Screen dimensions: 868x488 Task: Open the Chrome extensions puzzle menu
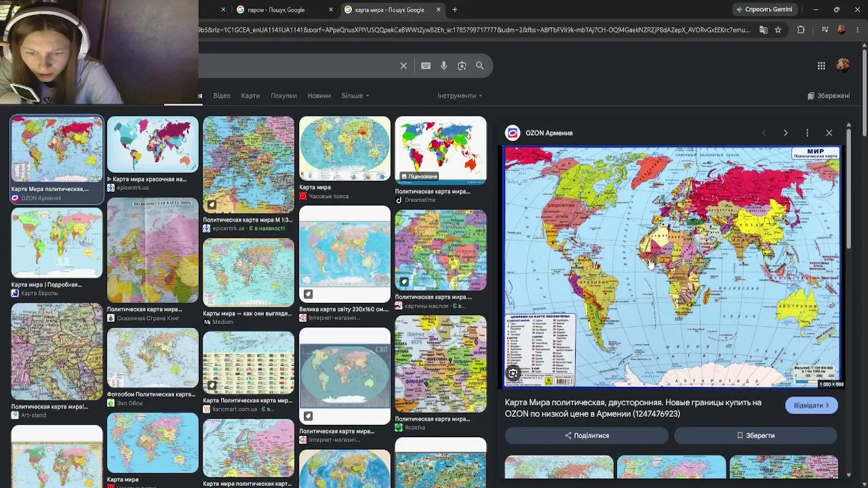click(801, 30)
